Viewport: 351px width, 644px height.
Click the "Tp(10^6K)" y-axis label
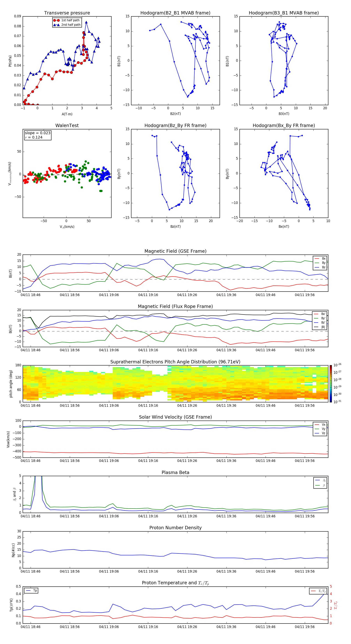(x=11, y=605)
